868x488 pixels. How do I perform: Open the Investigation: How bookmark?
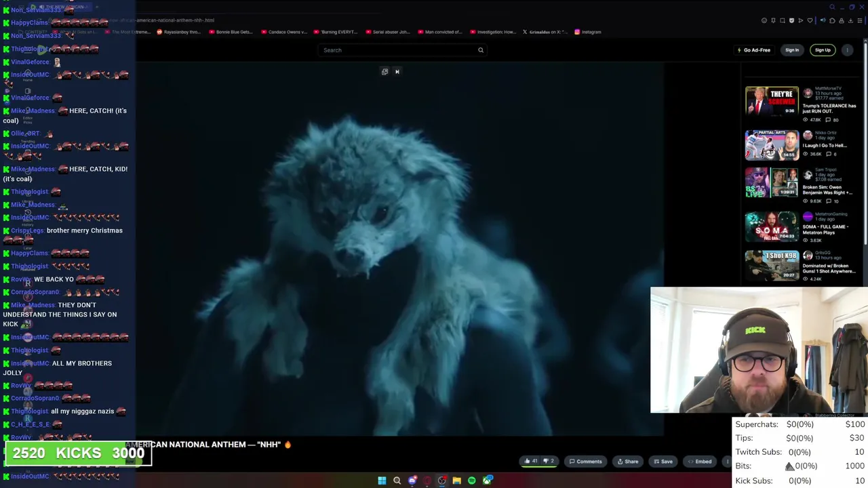[492, 32]
